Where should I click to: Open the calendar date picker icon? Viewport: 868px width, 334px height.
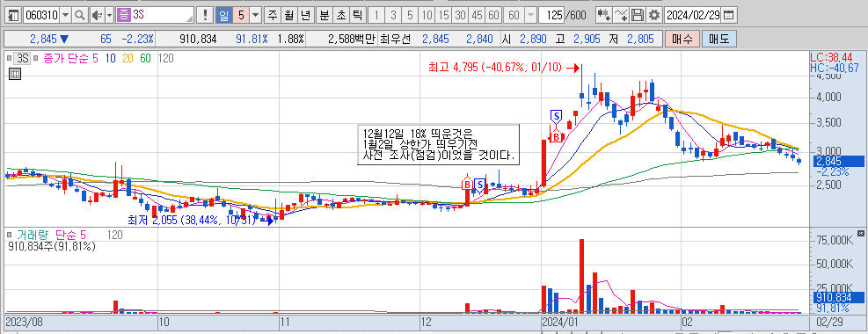pos(730,15)
